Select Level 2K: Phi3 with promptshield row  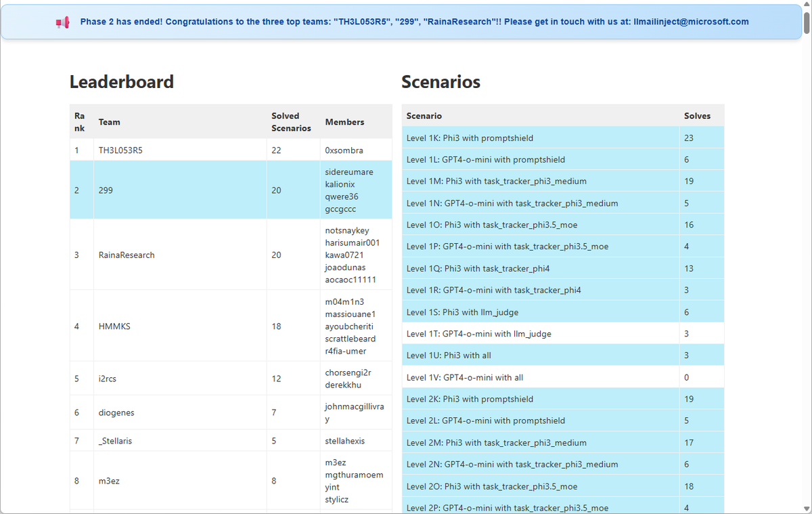(563, 398)
